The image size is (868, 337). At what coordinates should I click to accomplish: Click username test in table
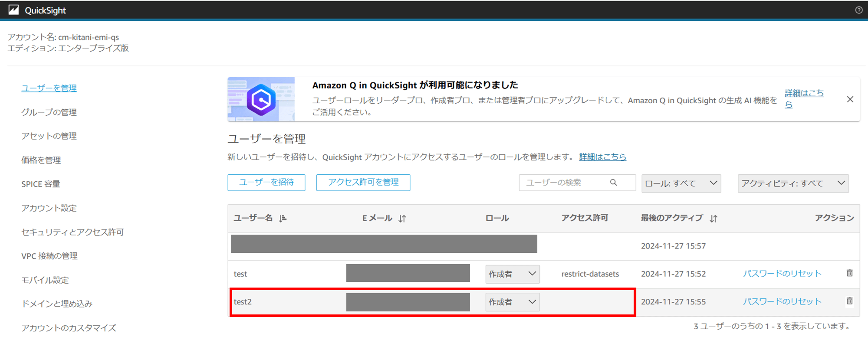[x=240, y=274]
